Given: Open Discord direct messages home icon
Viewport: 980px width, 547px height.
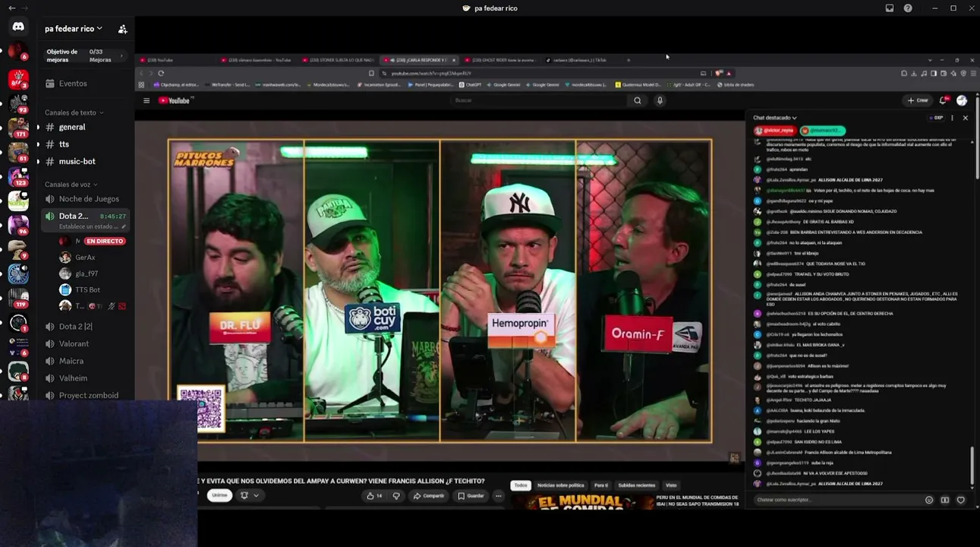Looking at the screenshot, I should click(x=18, y=27).
